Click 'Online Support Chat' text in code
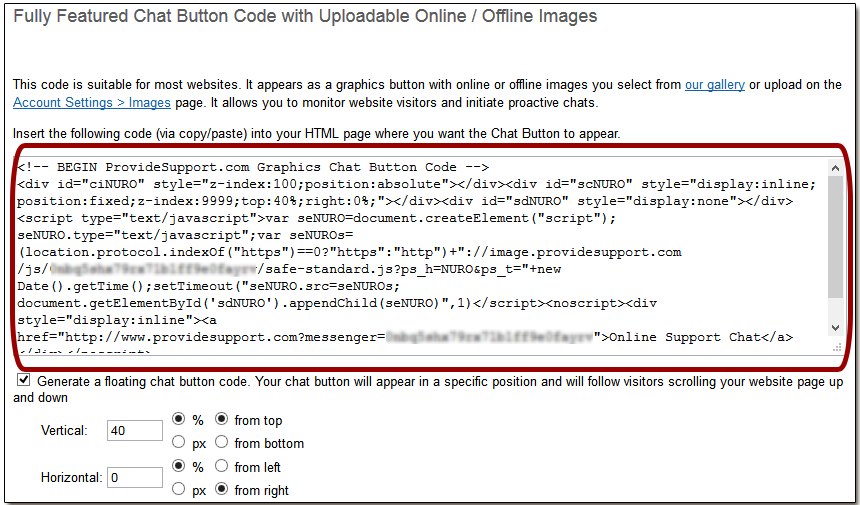 click(x=684, y=337)
